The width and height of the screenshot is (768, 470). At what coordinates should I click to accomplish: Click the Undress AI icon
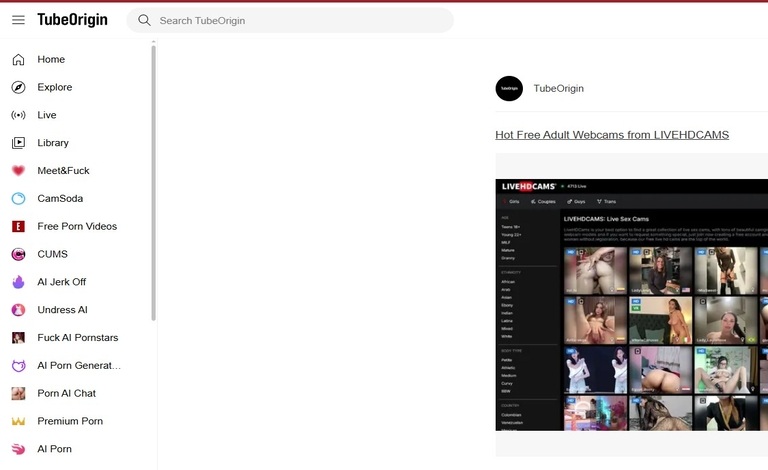(18, 310)
